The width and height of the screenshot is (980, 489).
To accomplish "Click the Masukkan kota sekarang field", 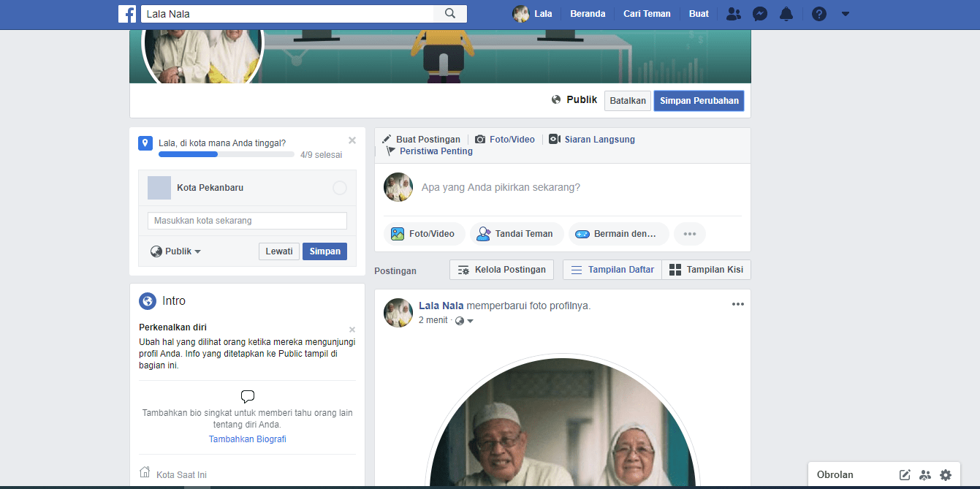I will tap(247, 221).
